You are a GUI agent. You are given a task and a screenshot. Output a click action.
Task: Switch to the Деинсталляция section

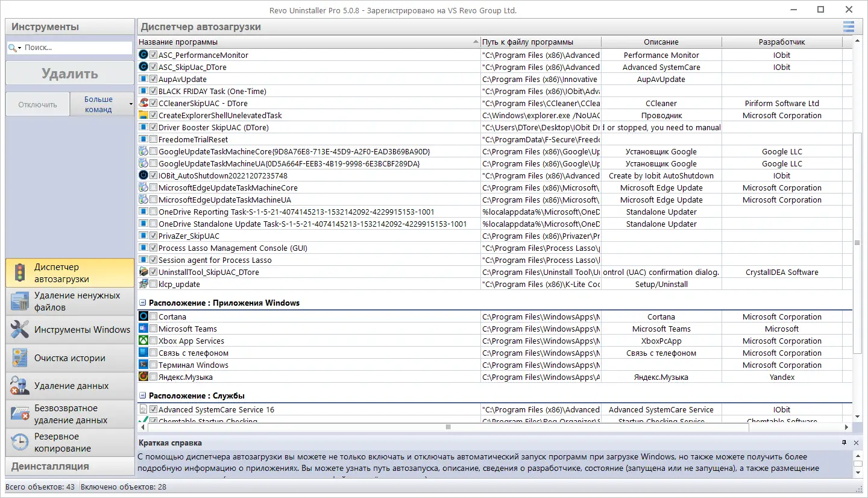(70, 466)
